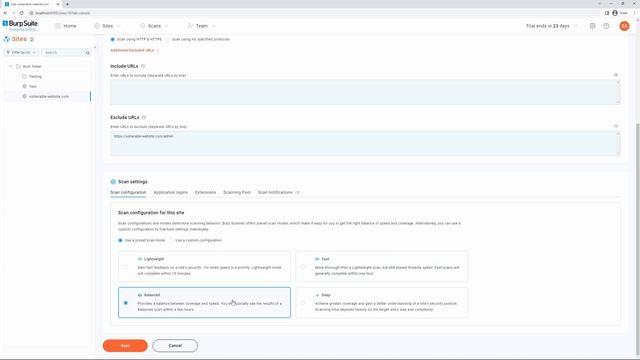Select the Fast scan mode radio
The image size is (640, 360).
(x=303, y=267)
